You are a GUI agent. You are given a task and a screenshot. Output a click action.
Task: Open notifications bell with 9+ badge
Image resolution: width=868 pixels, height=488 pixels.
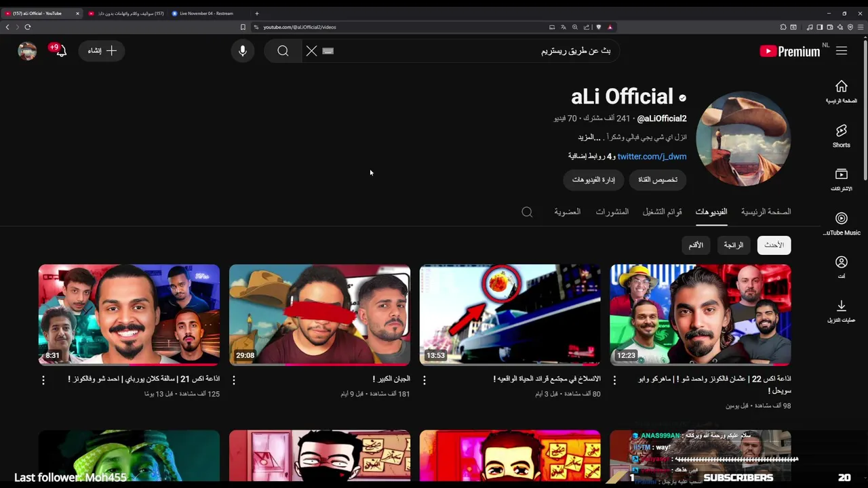coord(60,50)
